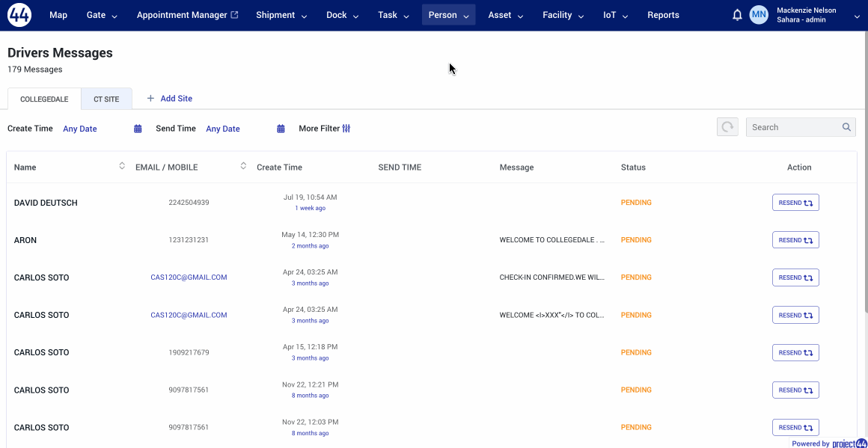This screenshot has height=448, width=868.
Task: Expand the Task menu
Action: point(394,15)
